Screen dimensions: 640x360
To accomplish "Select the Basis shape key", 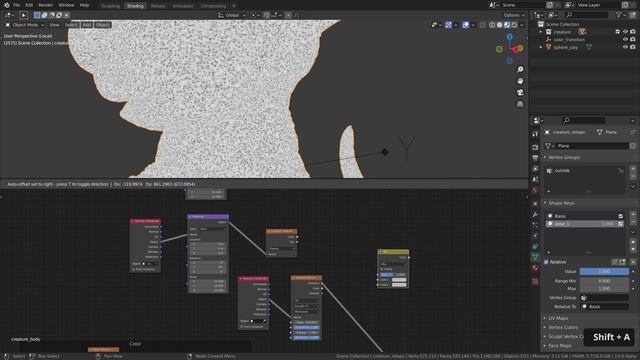I will (x=585, y=216).
